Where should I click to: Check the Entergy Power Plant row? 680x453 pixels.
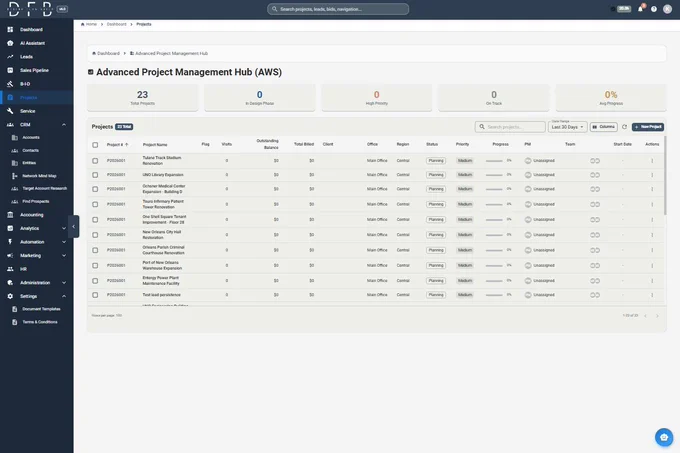click(x=95, y=281)
